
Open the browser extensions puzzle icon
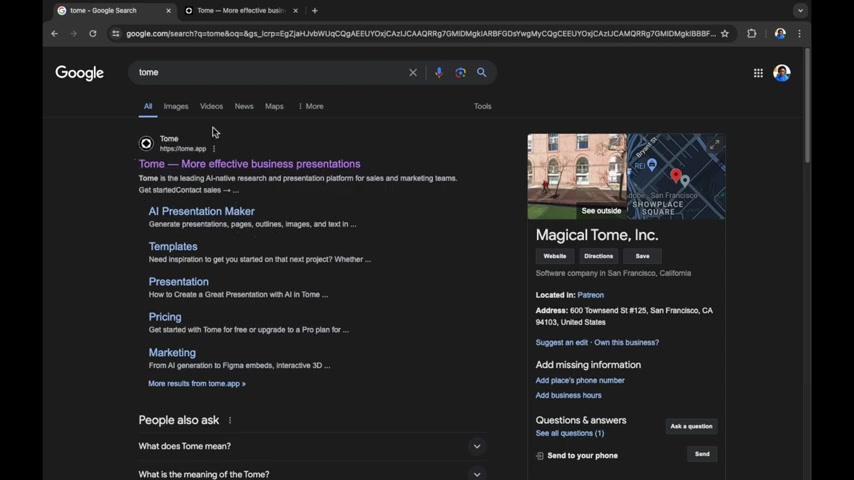coord(752,34)
